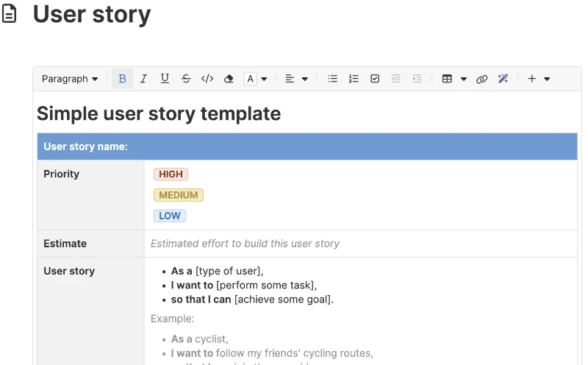This screenshot has width=588, height=365.
Task: Select the MEDIUM priority badge
Action: (x=179, y=195)
